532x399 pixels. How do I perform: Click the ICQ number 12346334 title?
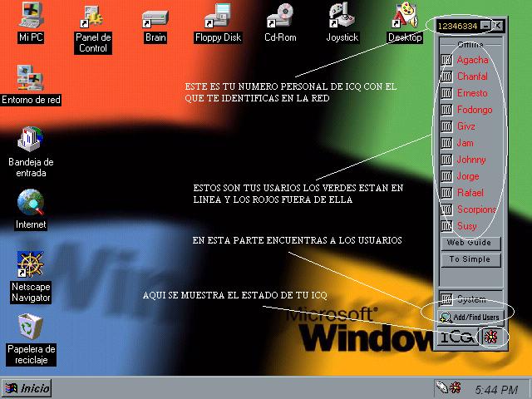[457, 26]
